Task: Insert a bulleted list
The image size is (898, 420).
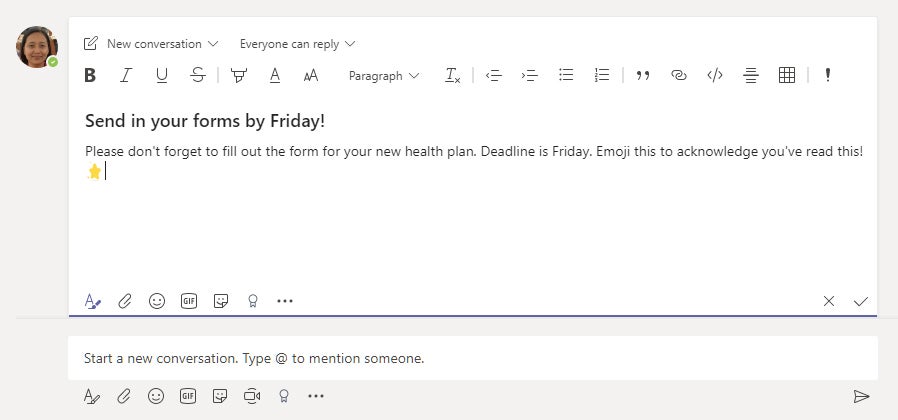Action: pos(566,75)
